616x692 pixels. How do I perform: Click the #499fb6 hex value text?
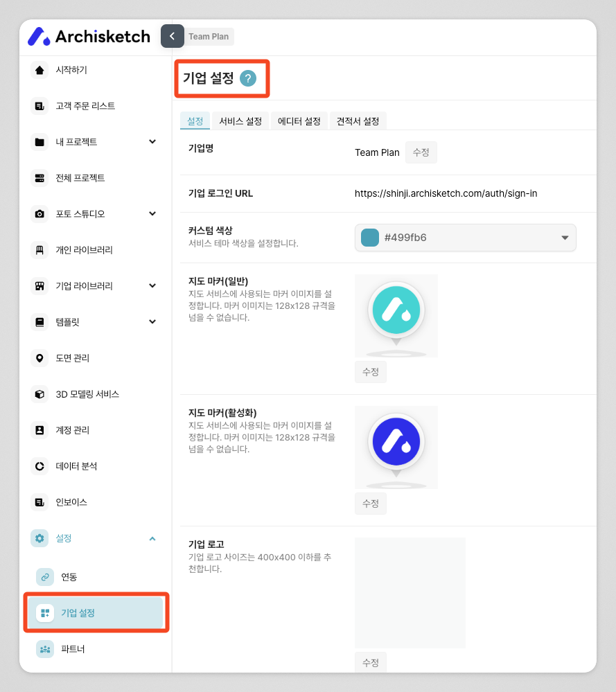click(405, 238)
